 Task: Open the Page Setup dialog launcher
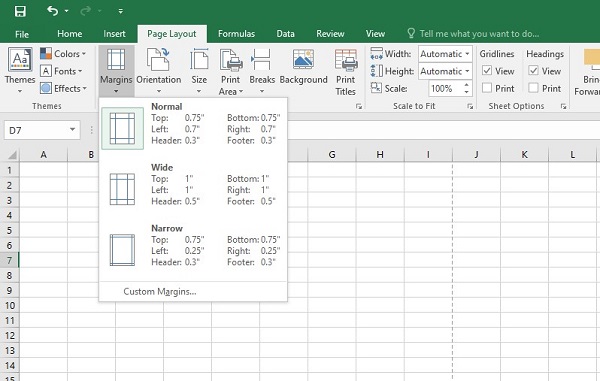(x=359, y=106)
